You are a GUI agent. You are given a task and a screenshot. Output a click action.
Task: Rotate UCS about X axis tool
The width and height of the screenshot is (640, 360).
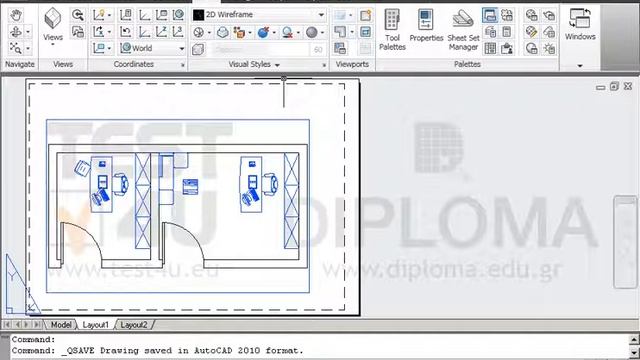(99, 31)
